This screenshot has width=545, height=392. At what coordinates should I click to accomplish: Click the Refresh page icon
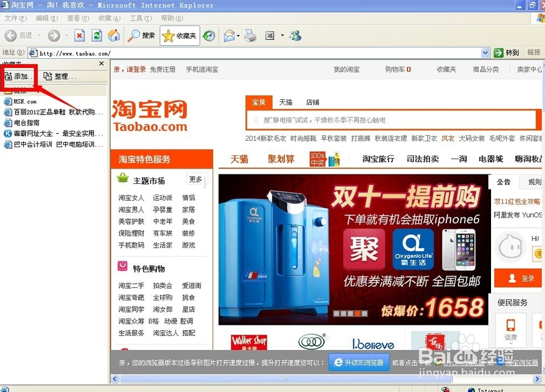click(x=96, y=35)
